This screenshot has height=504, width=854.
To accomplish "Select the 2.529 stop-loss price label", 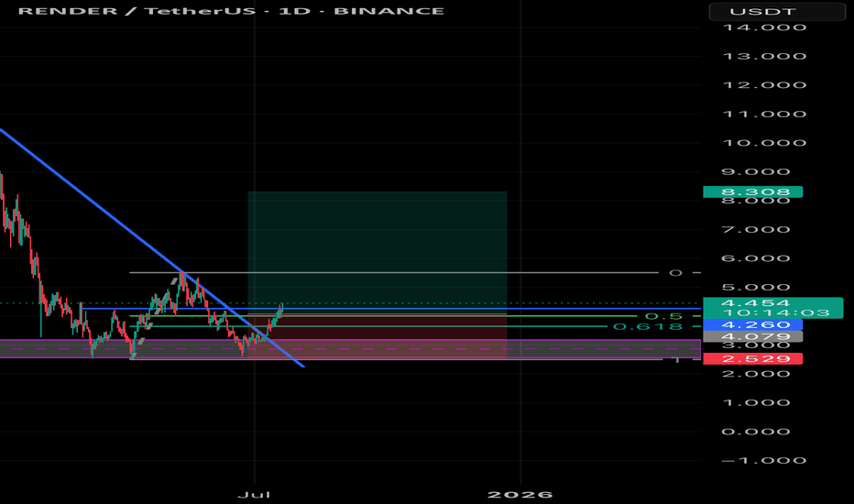I will click(752, 358).
